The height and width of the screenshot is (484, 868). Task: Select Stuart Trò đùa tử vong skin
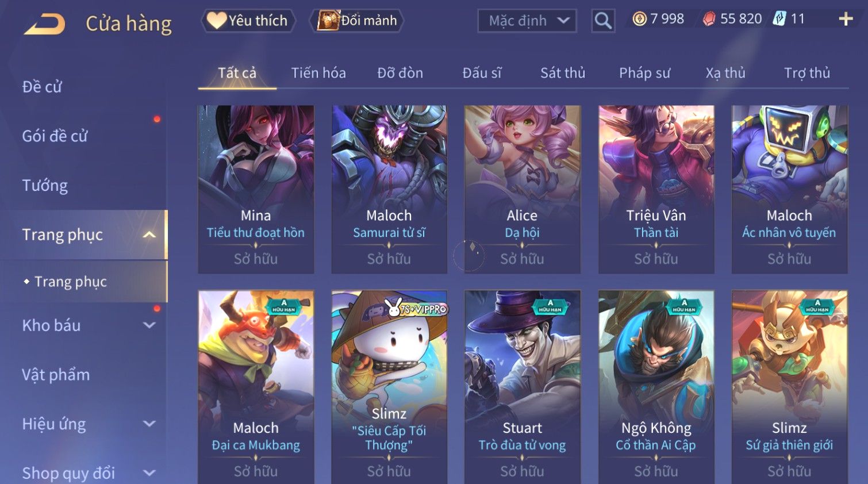point(522,387)
